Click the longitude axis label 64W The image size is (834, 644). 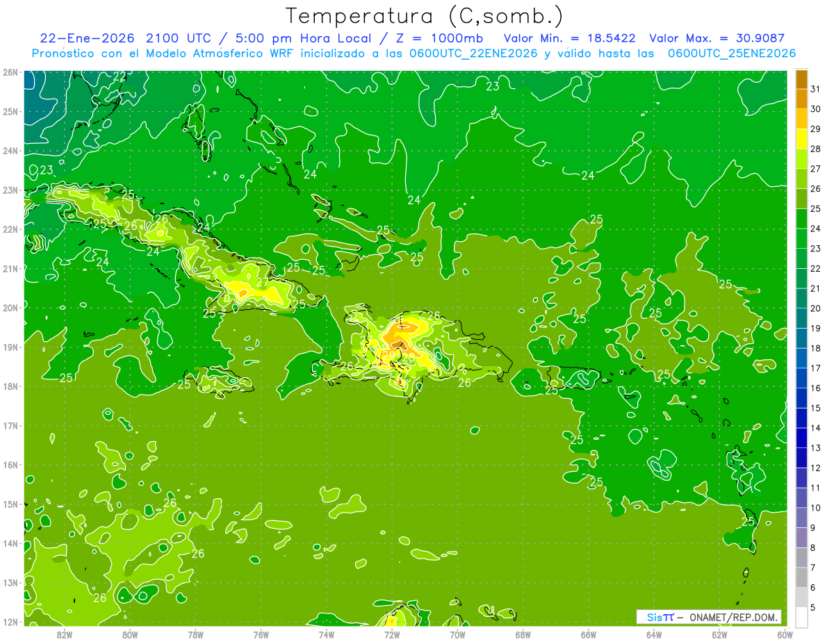pos(653,634)
